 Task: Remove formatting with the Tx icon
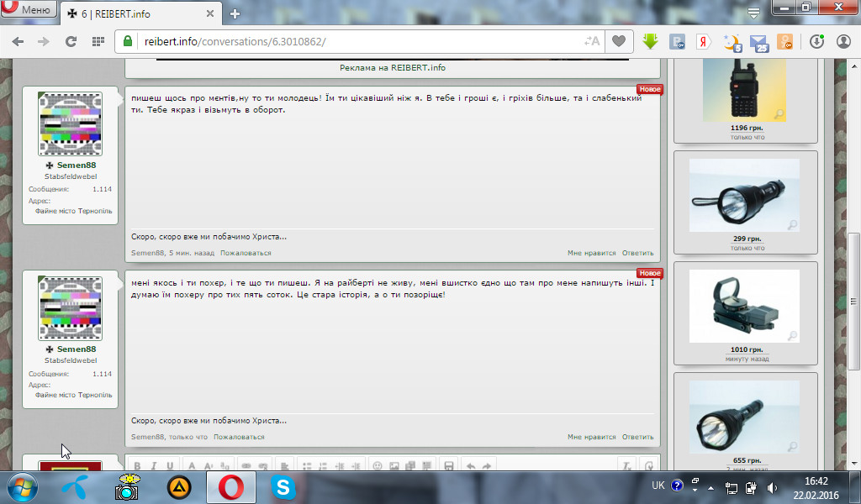click(626, 465)
